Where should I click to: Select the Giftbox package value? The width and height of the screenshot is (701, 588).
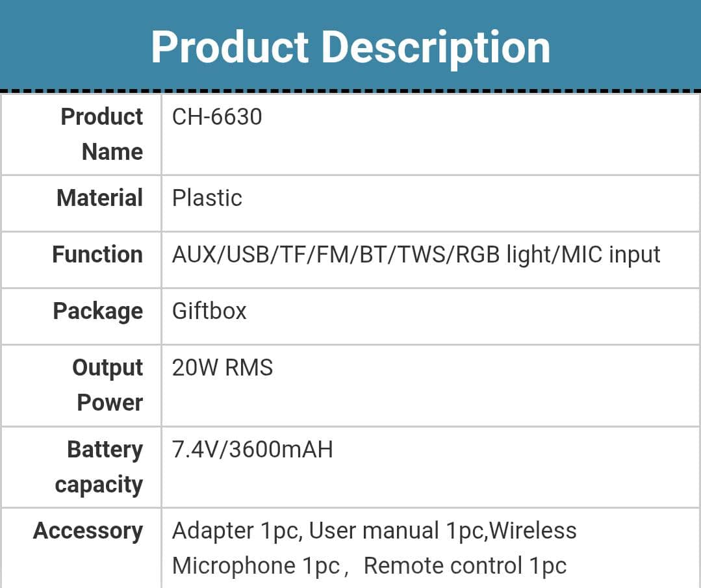point(209,311)
